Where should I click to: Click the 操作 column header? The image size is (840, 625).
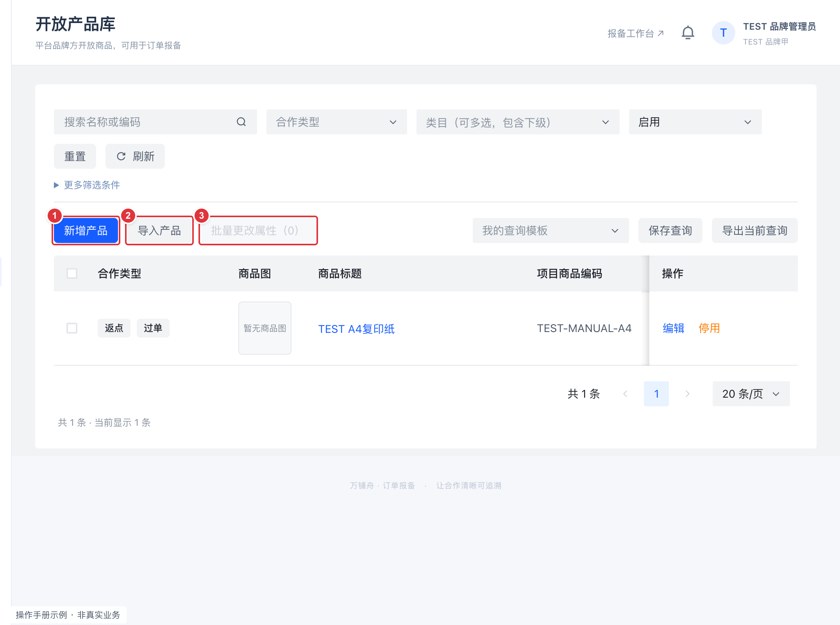[673, 273]
